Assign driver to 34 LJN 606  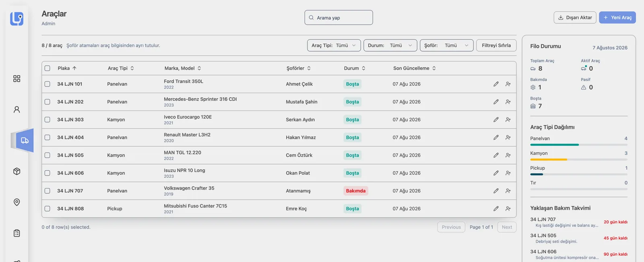508,173
